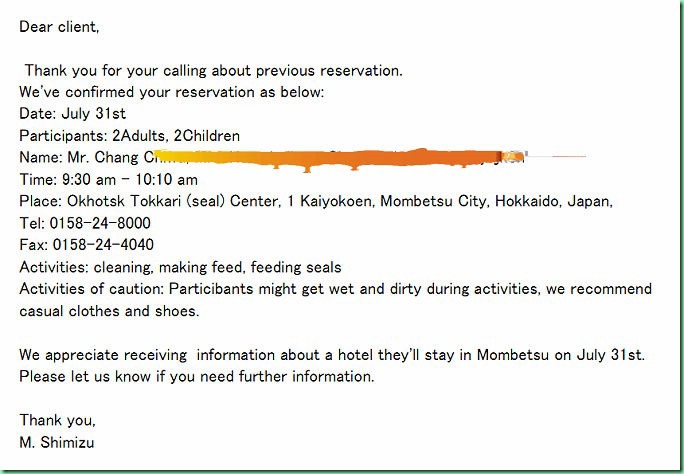Image resolution: width=684 pixels, height=474 pixels.
Task: Click the "Activities of caution" sentence
Action: [x=335, y=288]
